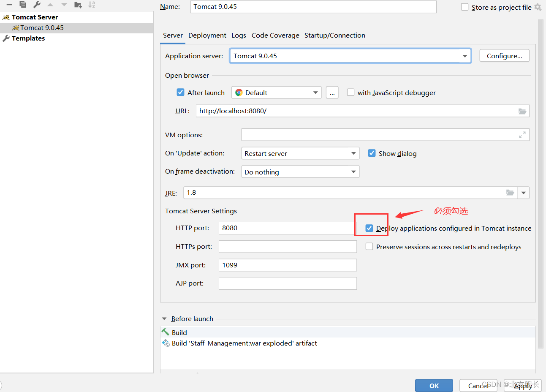Open the On frame deactivation dropdown
This screenshot has height=392, width=546.
coord(300,172)
